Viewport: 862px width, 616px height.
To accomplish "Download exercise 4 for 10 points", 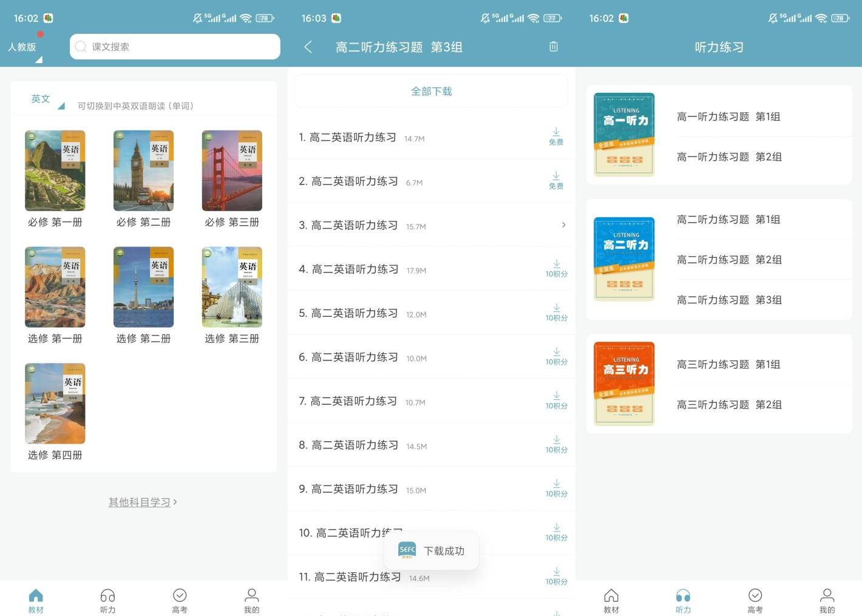I will coord(555,268).
